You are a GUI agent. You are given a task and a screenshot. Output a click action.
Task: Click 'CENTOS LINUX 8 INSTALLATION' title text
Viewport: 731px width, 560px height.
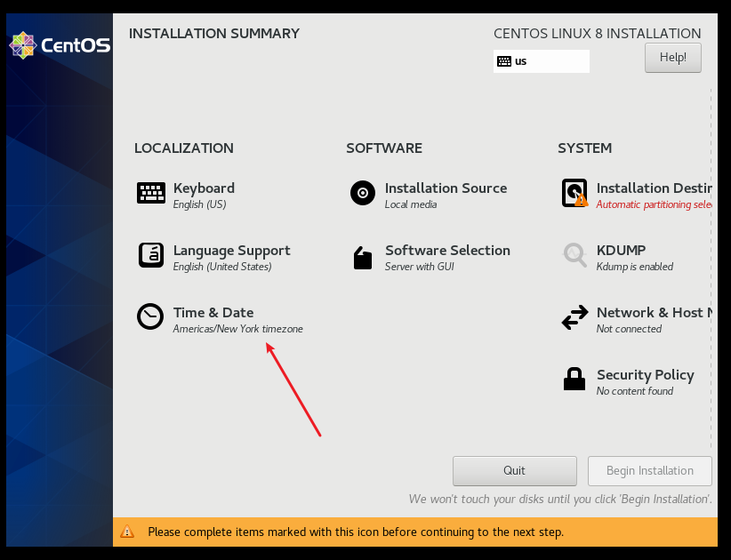(598, 34)
